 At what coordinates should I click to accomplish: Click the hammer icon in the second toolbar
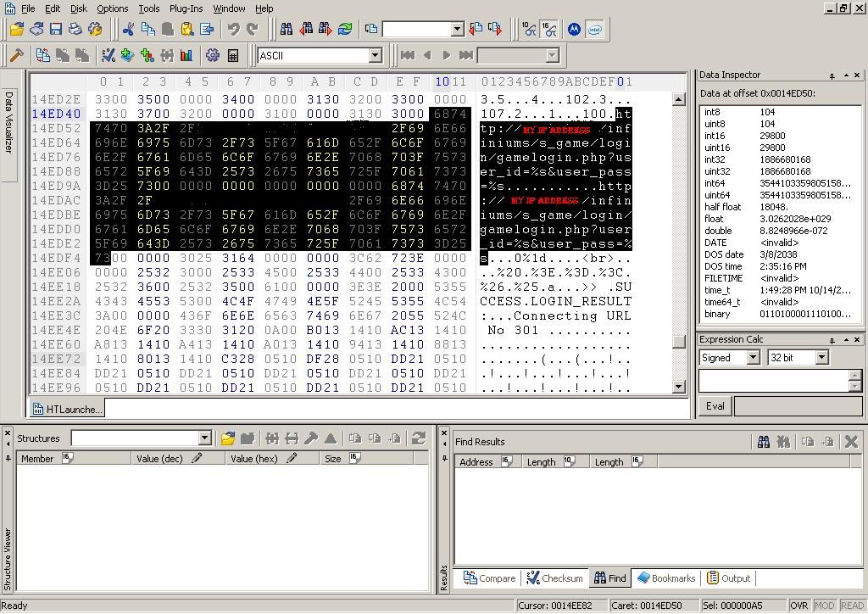click(16, 56)
